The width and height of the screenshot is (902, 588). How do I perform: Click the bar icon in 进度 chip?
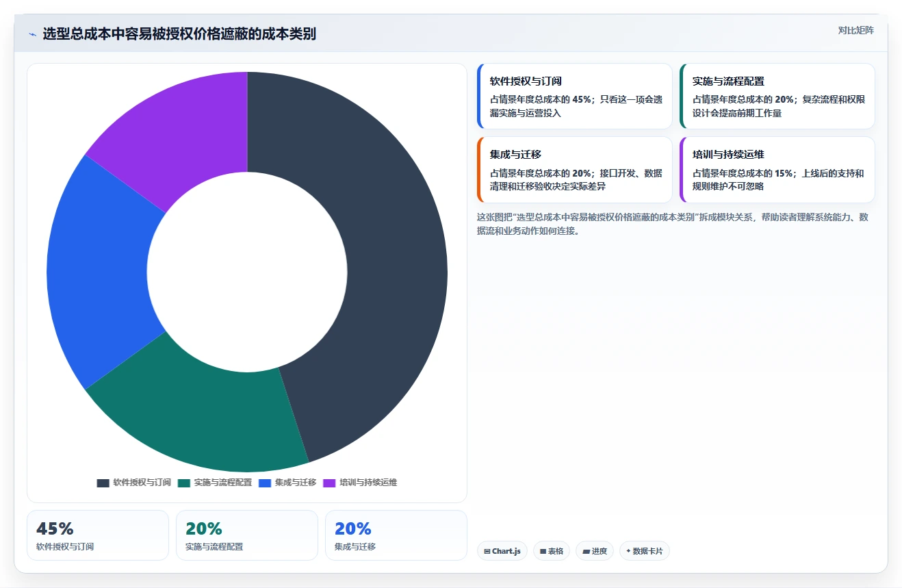tap(586, 551)
